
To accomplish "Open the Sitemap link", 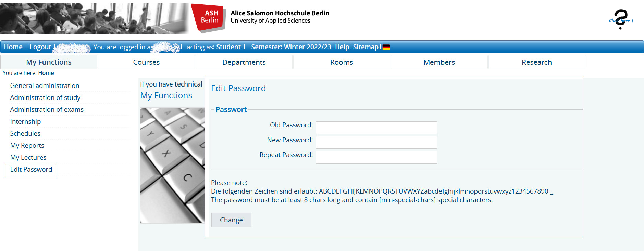I will pyautogui.click(x=366, y=47).
